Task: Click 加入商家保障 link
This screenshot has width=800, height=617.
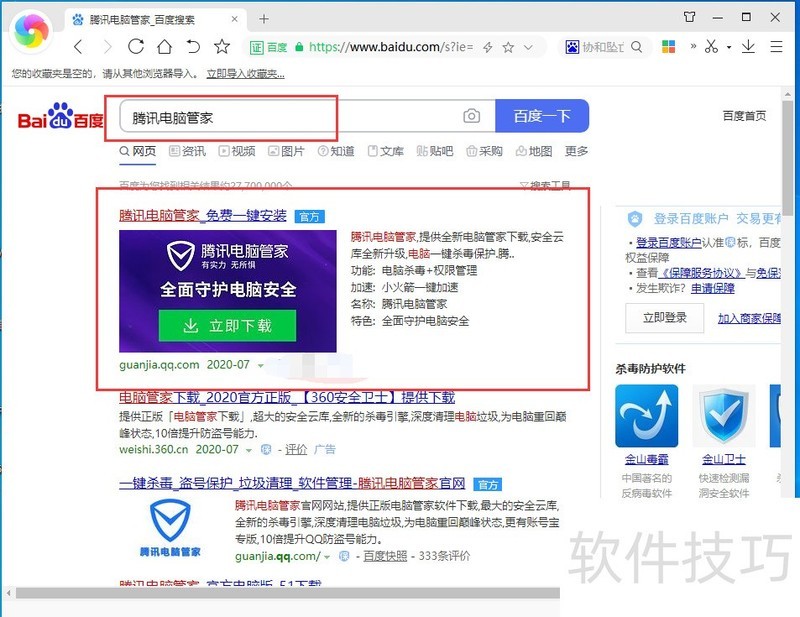Action: click(x=749, y=318)
